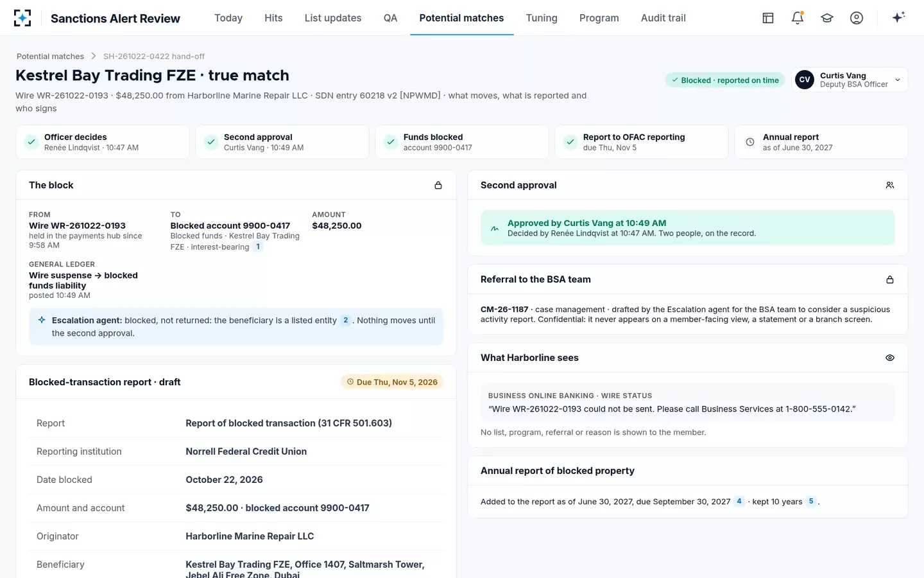Click the check icon on Officer decides step
This screenshot has height=578, width=924.
[x=31, y=142]
